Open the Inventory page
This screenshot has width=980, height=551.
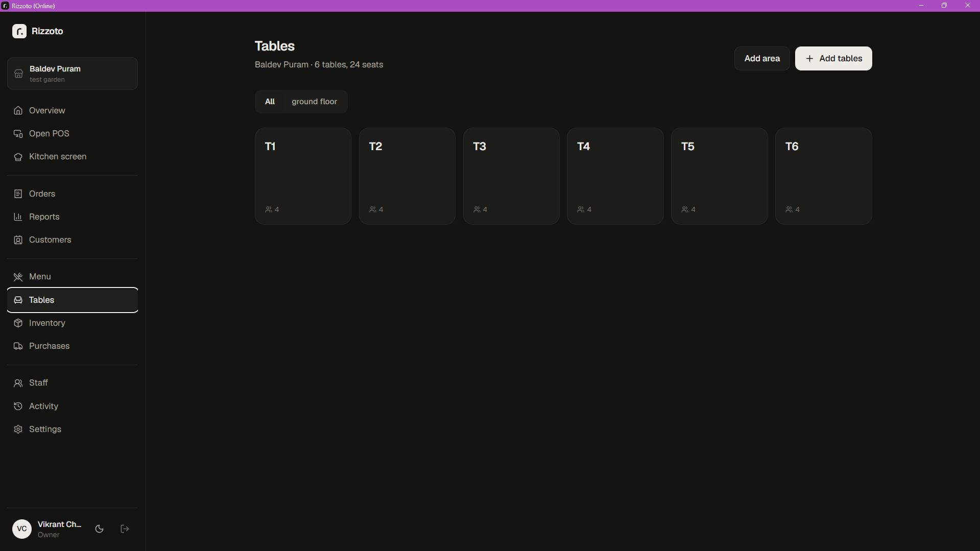pos(73,323)
